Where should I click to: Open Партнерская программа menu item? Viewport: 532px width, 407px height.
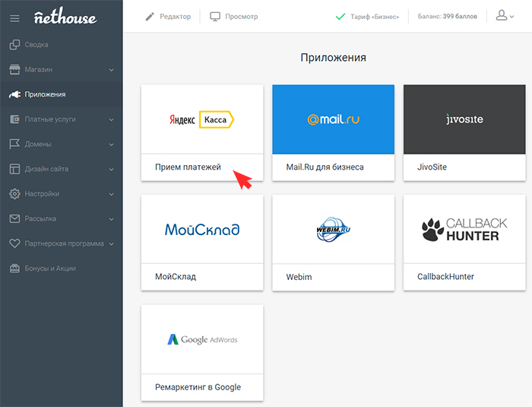point(64,243)
